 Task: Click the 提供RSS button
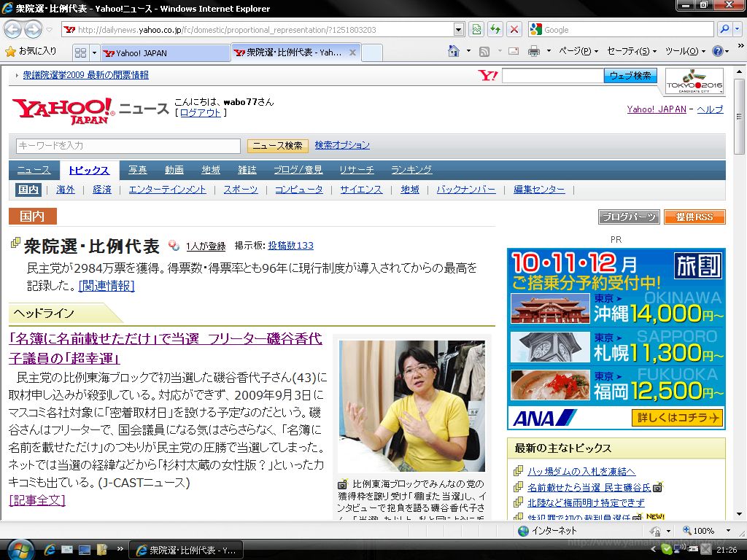click(694, 217)
